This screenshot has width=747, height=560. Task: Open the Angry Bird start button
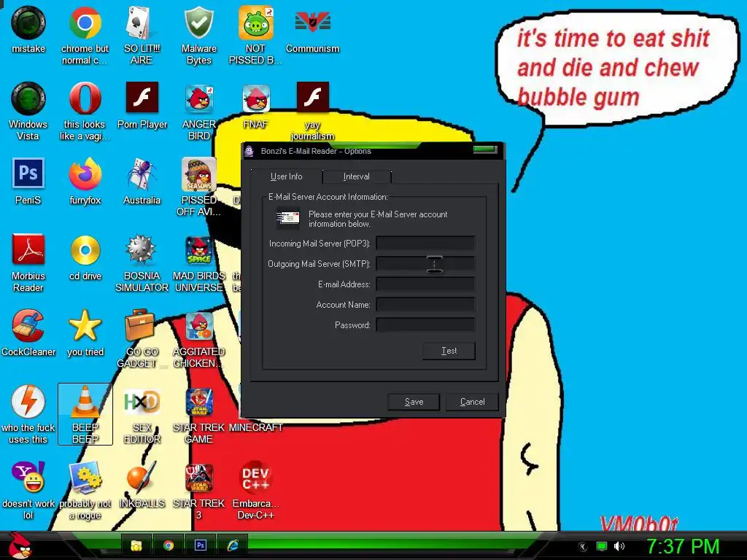[x=20, y=545]
